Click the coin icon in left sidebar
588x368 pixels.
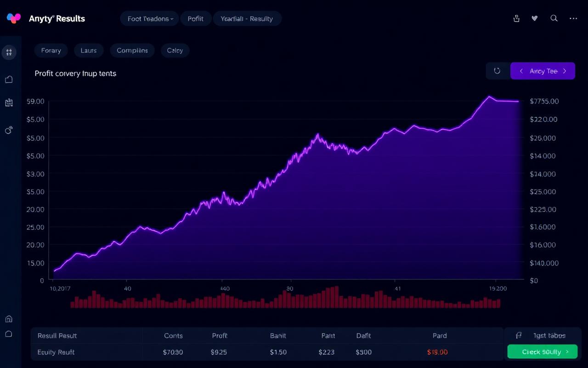tap(9, 130)
